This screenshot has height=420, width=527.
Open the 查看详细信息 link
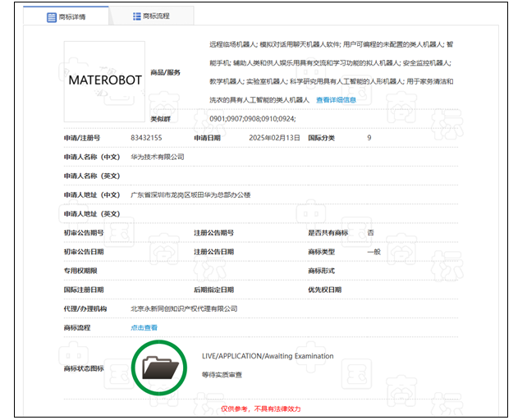click(336, 100)
